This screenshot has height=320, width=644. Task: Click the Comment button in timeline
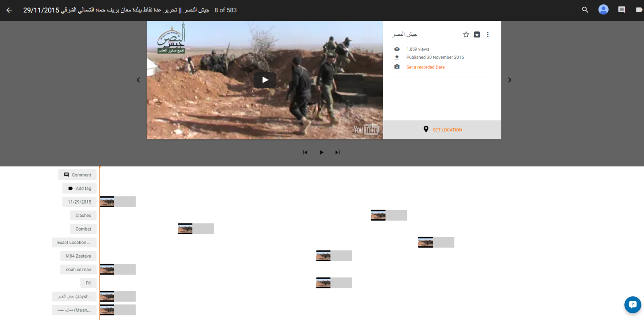(x=78, y=175)
